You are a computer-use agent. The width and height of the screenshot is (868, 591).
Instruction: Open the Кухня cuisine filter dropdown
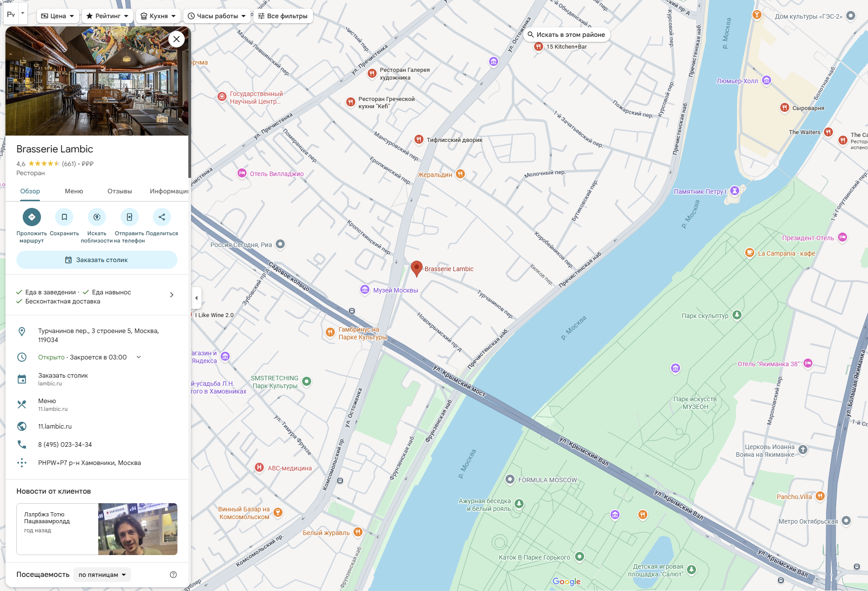tap(158, 16)
